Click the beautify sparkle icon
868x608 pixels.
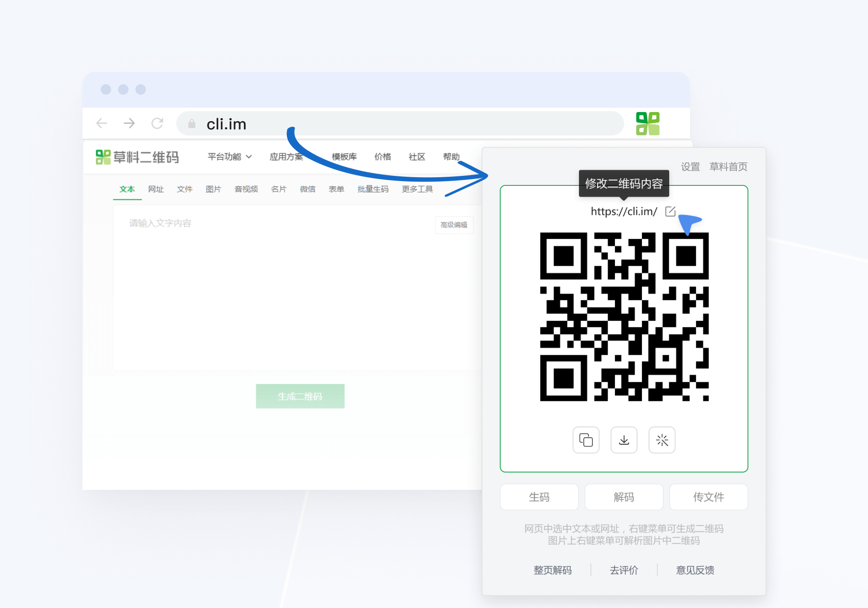pyautogui.click(x=662, y=440)
